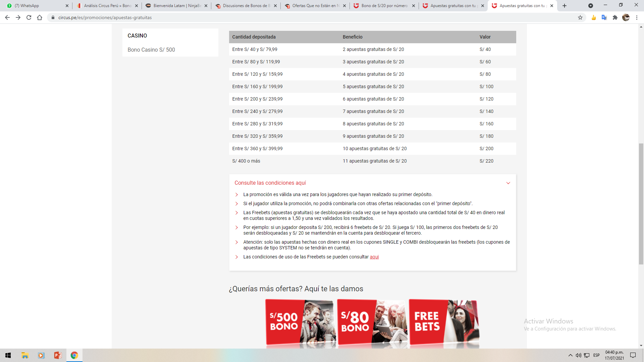The width and height of the screenshot is (644, 362).
Task: Show hidden system tray icons
Action: 570,355
